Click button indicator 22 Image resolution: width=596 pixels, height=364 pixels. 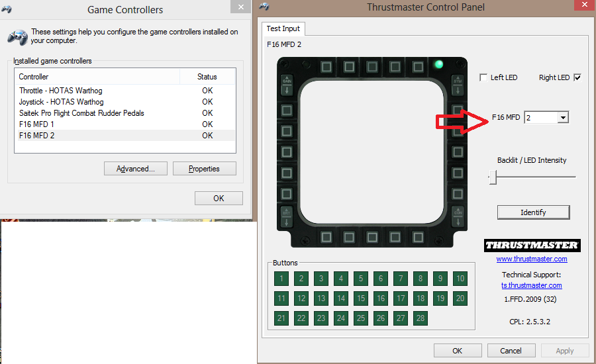coord(301,318)
